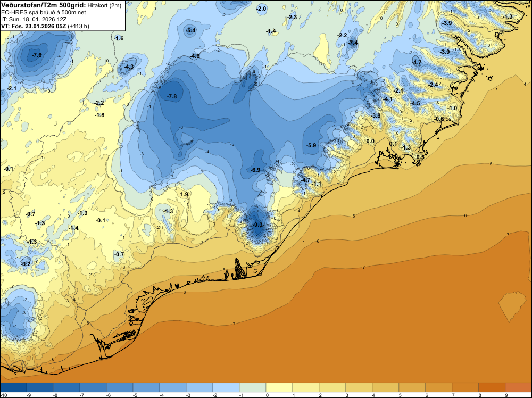Select the 'EC-HRES spá brúuð á 500m net' line
The height and width of the screenshot is (398, 532).
tap(44, 13)
